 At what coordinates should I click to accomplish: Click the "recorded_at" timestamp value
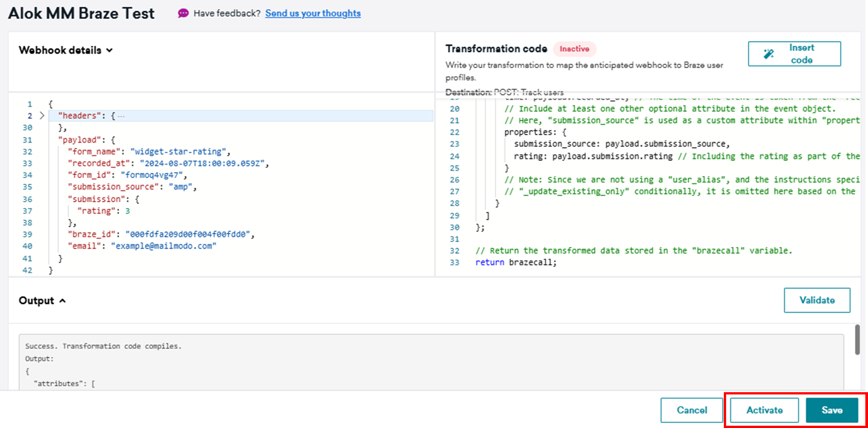point(202,163)
